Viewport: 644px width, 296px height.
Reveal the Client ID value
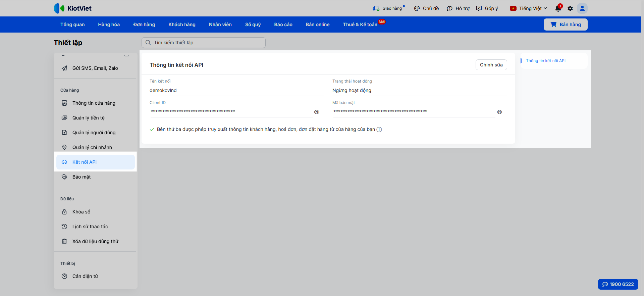[x=317, y=112]
